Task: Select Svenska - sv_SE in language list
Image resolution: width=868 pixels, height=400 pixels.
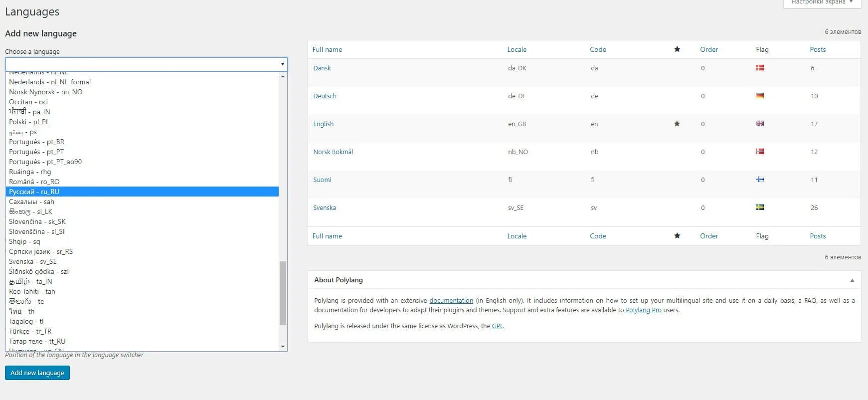Action: click(x=142, y=261)
